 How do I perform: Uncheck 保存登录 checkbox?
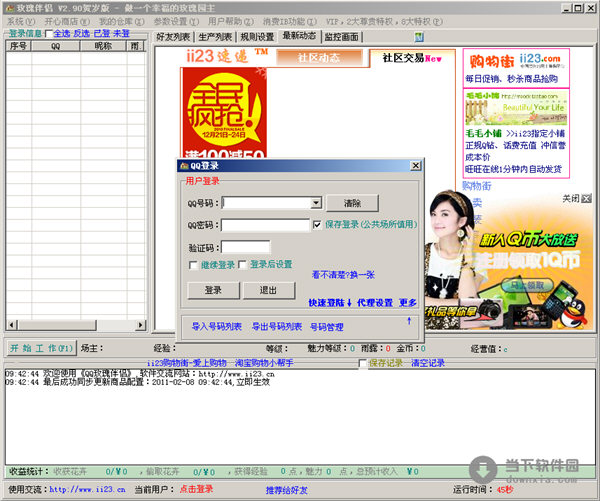point(317,225)
